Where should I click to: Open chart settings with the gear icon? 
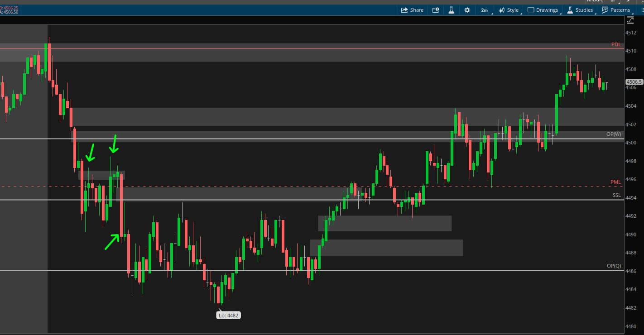pos(467,10)
